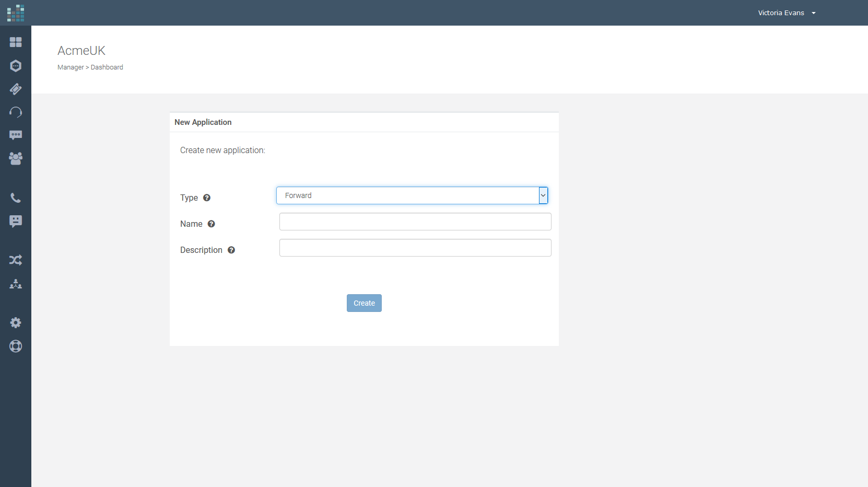
Task: Open the ticket icon in sidebar
Action: 16,89
